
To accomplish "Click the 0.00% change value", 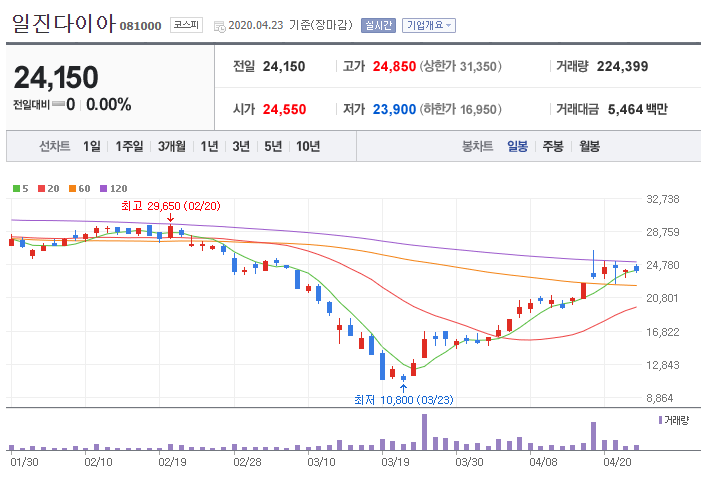I will pos(109,105).
